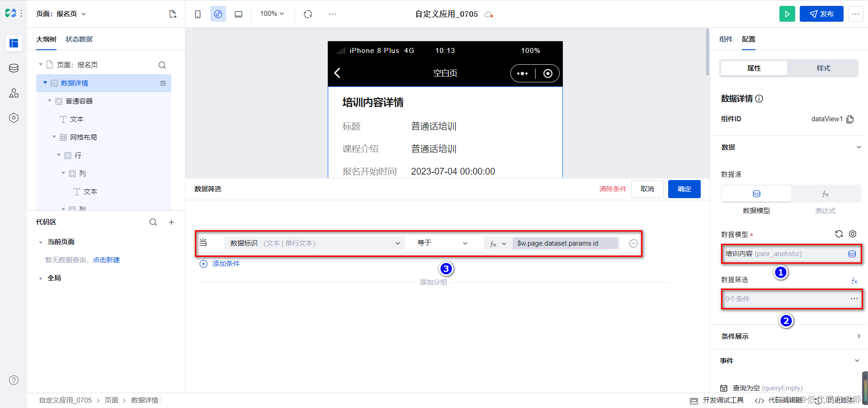Click 添加条件 to add condition

pyautogui.click(x=220, y=264)
